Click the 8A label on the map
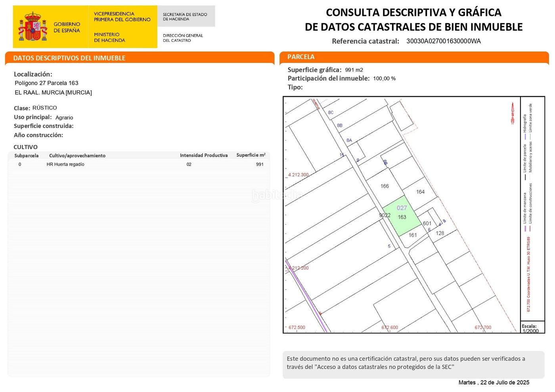The image size is (555, 392). tap(349, 140)
